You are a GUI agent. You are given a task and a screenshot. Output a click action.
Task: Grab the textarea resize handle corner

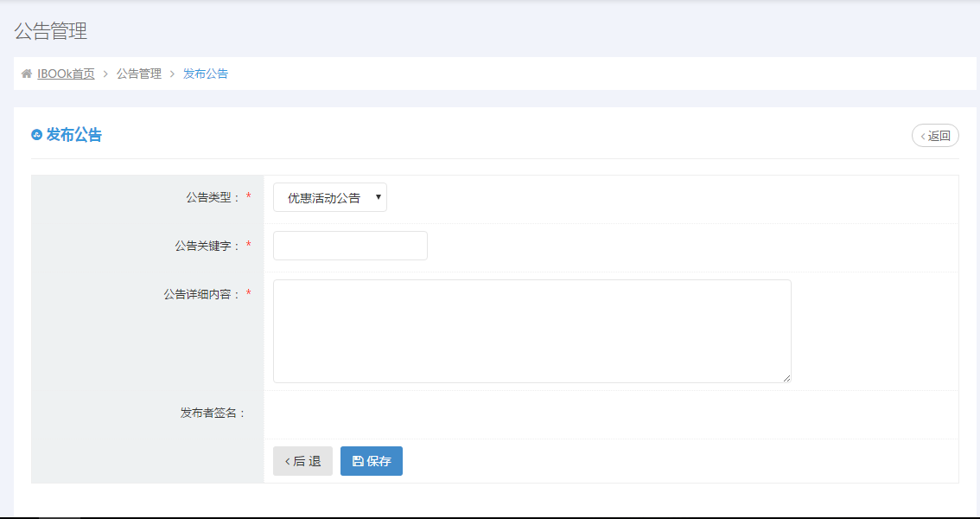coord(786,378)
